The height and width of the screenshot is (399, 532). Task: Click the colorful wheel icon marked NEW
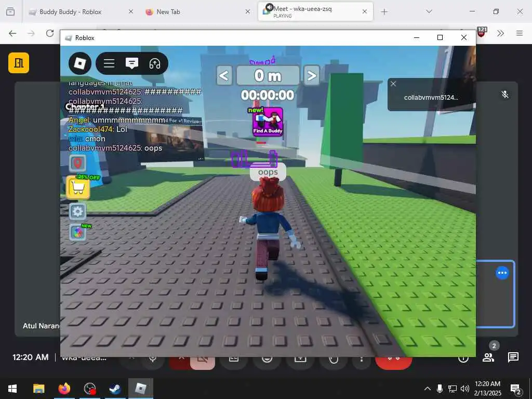[x=78, y=232]
